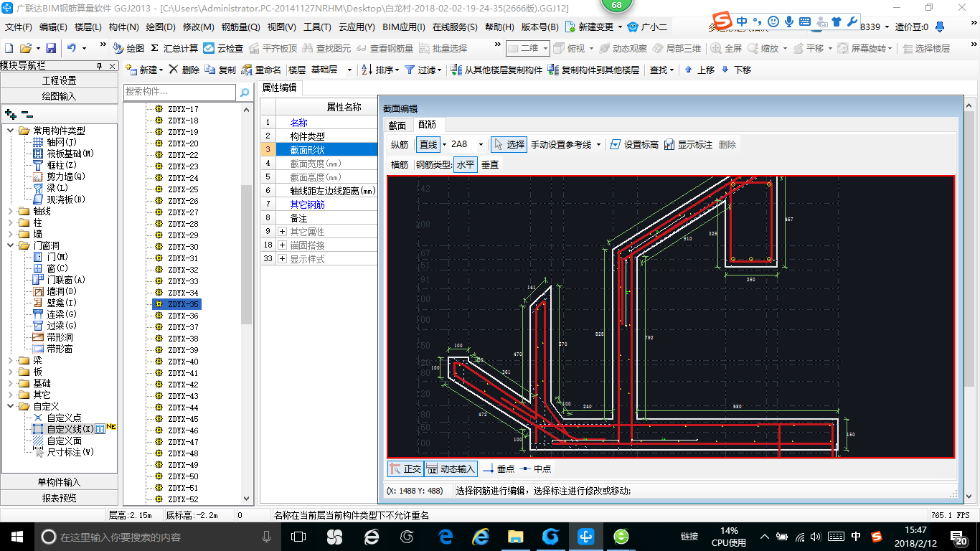Click the 重命名 rename icon

(261, 70)
